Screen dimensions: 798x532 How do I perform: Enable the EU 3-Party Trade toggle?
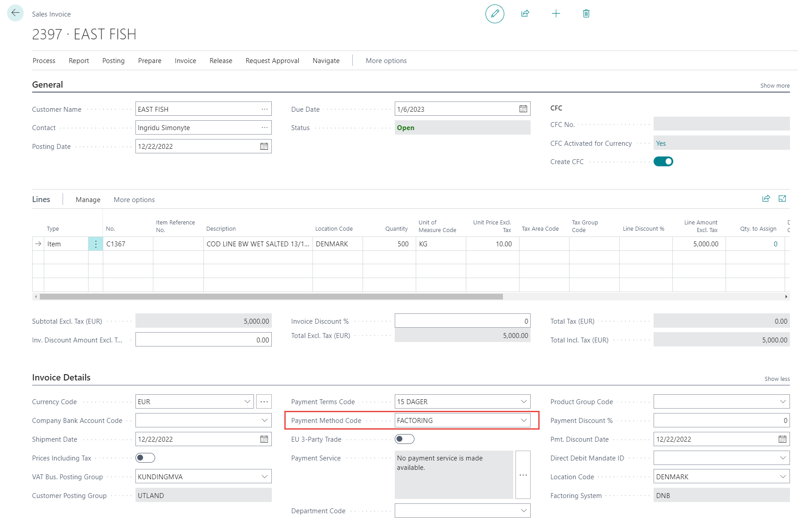(405, 439)
